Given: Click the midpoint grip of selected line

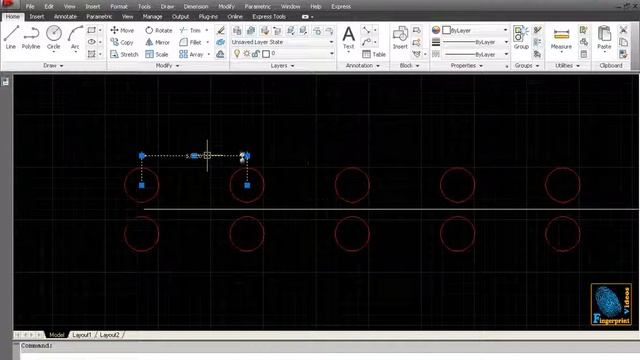Looking at the screenshot, I should [194, 156].
